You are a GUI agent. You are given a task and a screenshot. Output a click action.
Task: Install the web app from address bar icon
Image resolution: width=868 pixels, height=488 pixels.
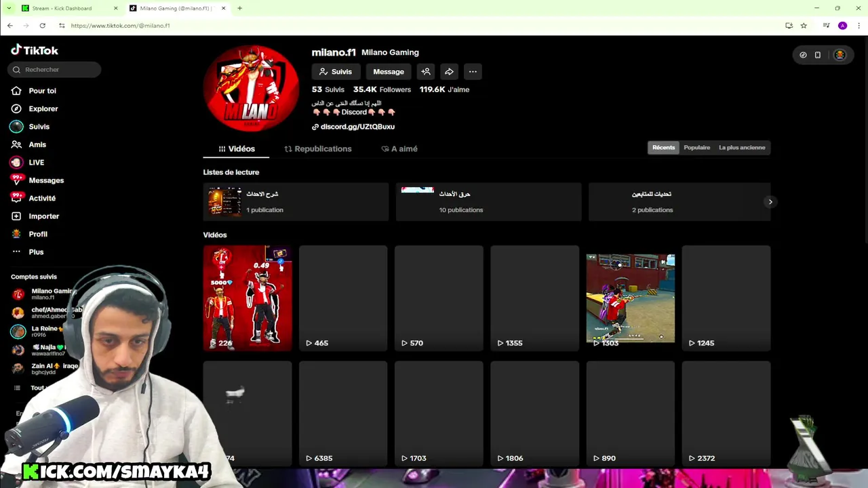pos(789,26)
